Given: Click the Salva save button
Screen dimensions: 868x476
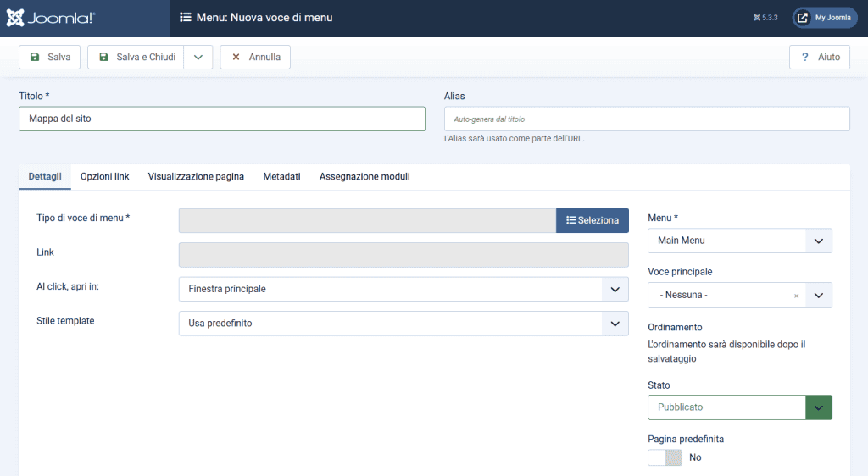Looking at the screenshot, I should click(x=50, y=57).
